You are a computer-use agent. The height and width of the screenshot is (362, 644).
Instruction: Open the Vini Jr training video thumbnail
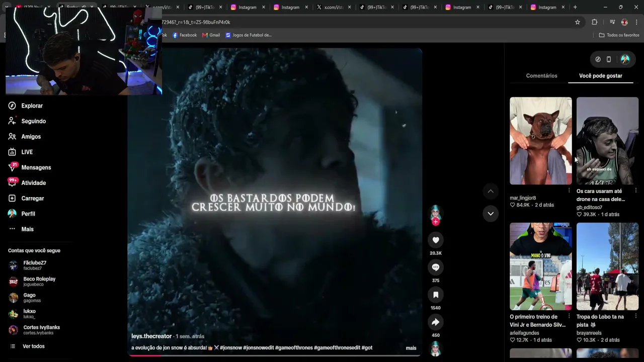tap(541, 266)
